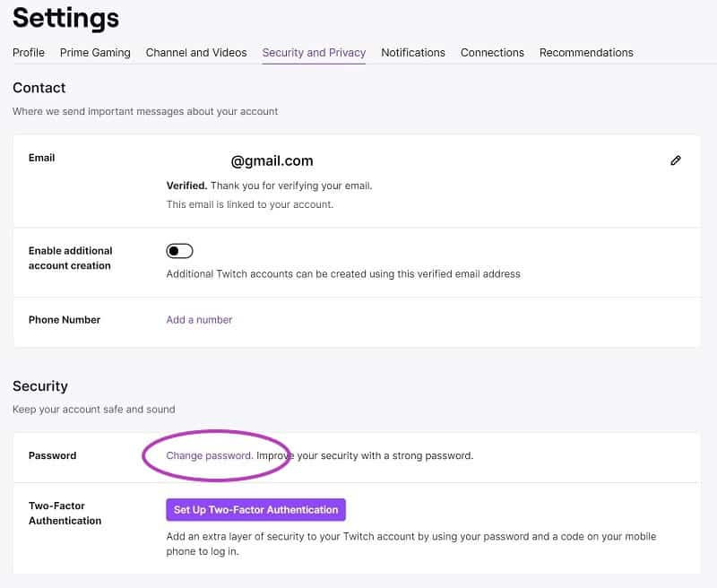This screenshot has height=588, width=717.
Task: Switch to the Connections tab
Action: (x=492, y=53)
